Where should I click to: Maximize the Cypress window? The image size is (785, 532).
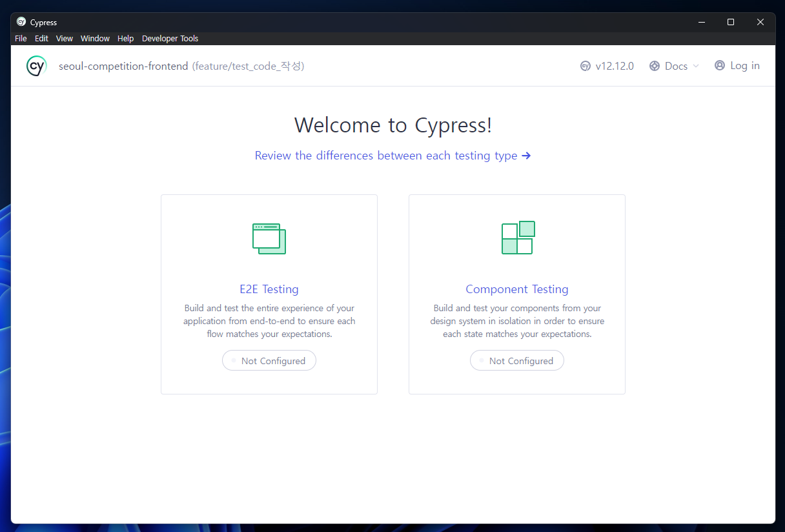pyautogui.click(x=731, y=22)
